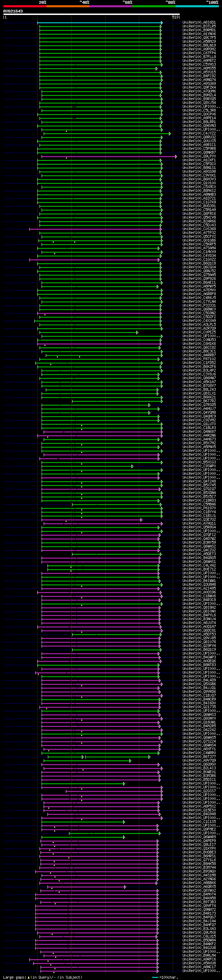
Task: Click the green ~80% identity legend swatch
Action: point(154,7)
